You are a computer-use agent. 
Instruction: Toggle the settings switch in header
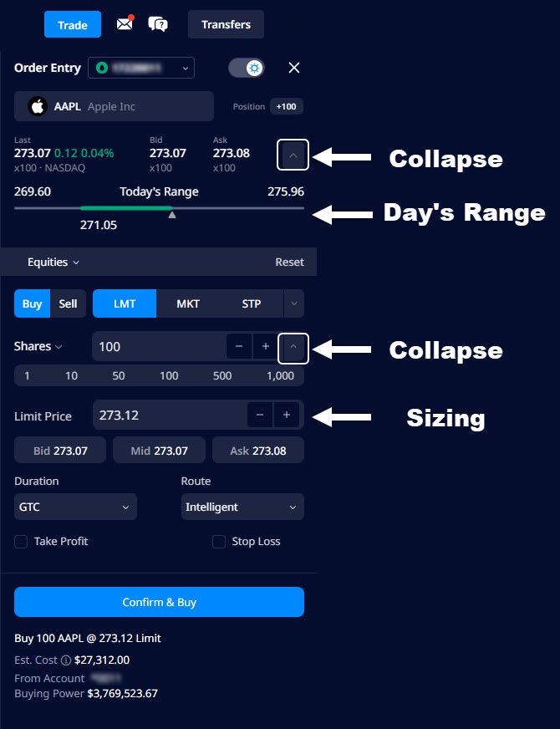point(247,68)
